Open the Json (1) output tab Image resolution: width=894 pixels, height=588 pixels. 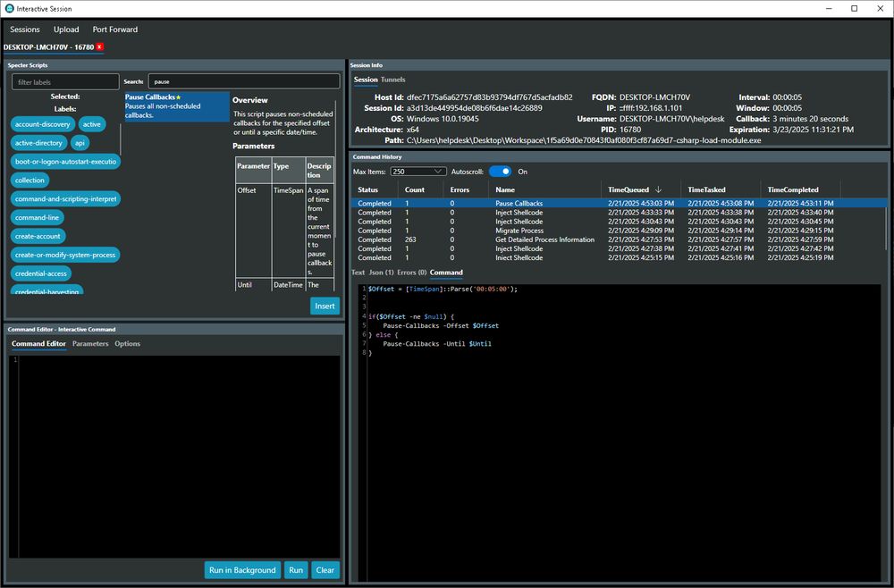pyautogui.click(x=381, y=273)
